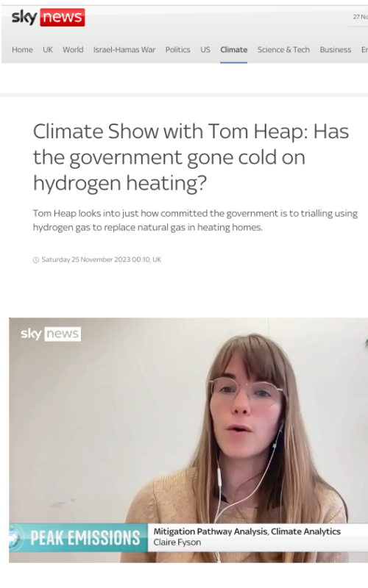Screen dimensions: 368x588
Task: Click the globe icon in Peak Emissions banner
Action: coord(15,538)
